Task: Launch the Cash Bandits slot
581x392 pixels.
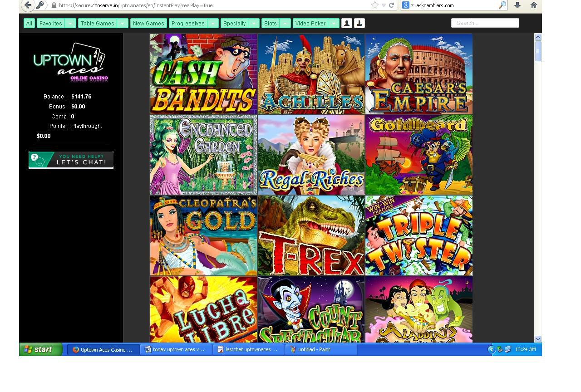Action: [x=203, y=74]
